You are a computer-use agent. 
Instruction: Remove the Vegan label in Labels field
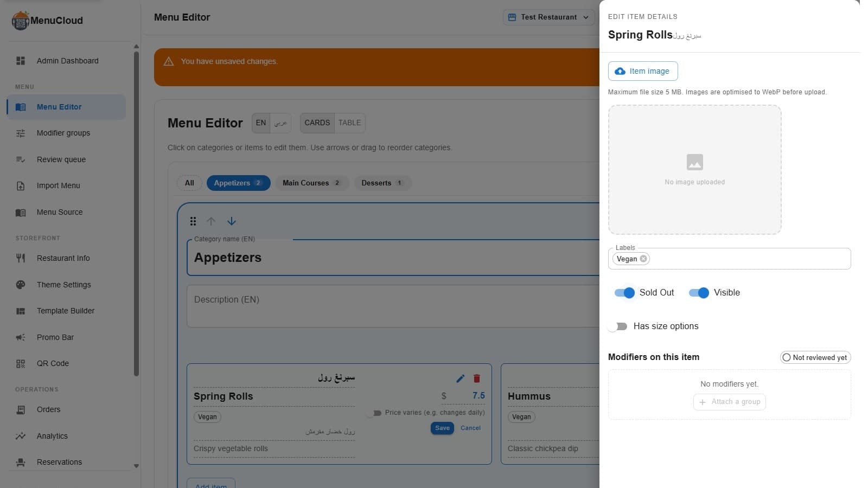coord(643,259)
